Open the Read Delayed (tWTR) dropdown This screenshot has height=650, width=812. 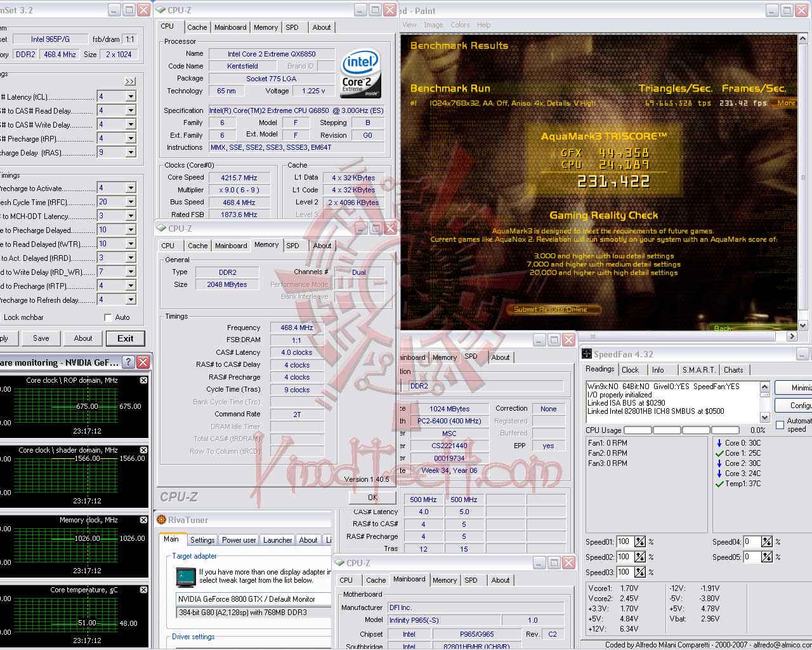pyautogui.click(x=131, y=244)
